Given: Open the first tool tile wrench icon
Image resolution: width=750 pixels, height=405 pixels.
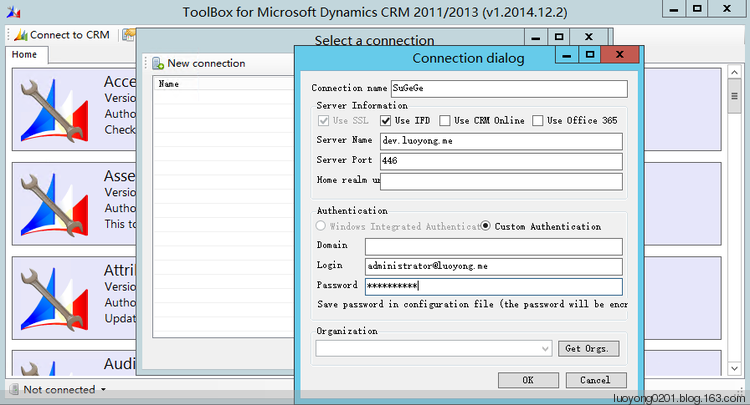Looking at the screenshot, I should pyautogui.click(x=54, y=110).
